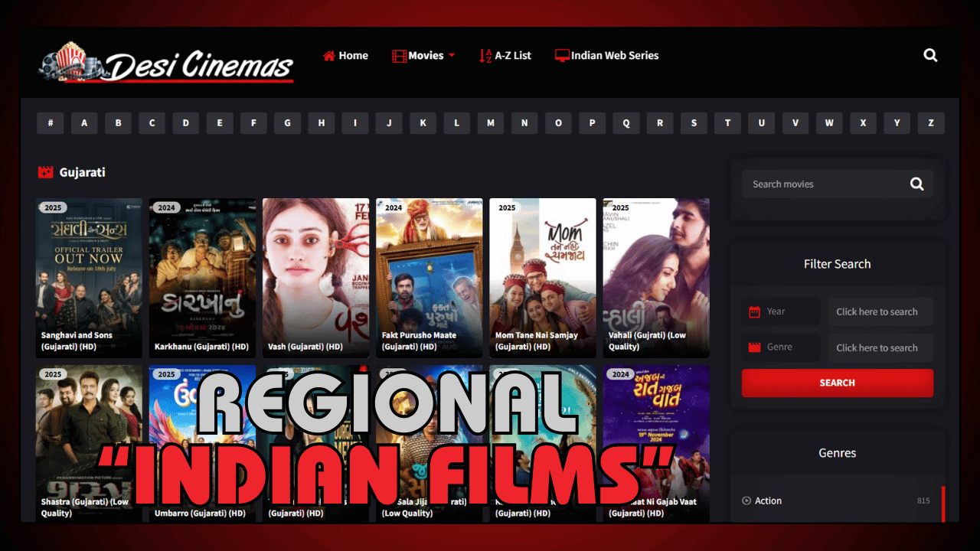
Task: Filter titles by letter K
Action: pos(423,123)
